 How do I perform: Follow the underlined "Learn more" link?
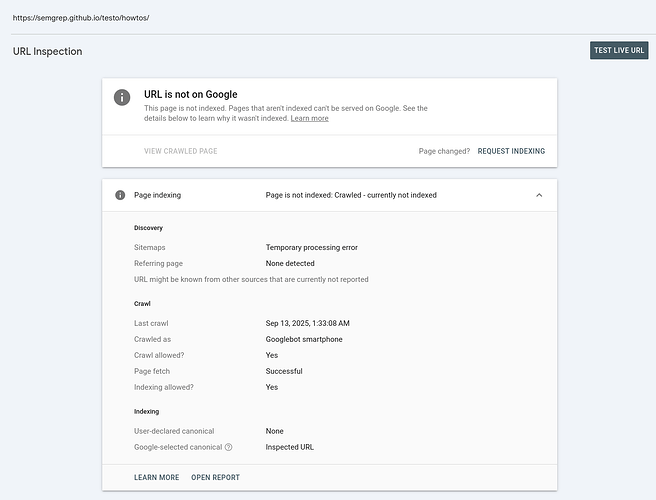point(309,118)
